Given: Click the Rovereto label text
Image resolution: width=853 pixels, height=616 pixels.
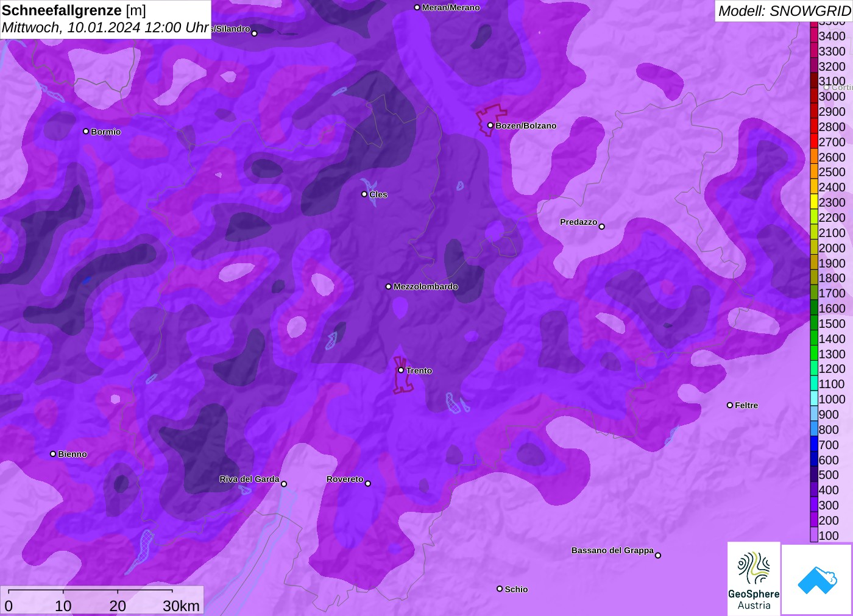Looking at the screenshot, I should 345,479.
